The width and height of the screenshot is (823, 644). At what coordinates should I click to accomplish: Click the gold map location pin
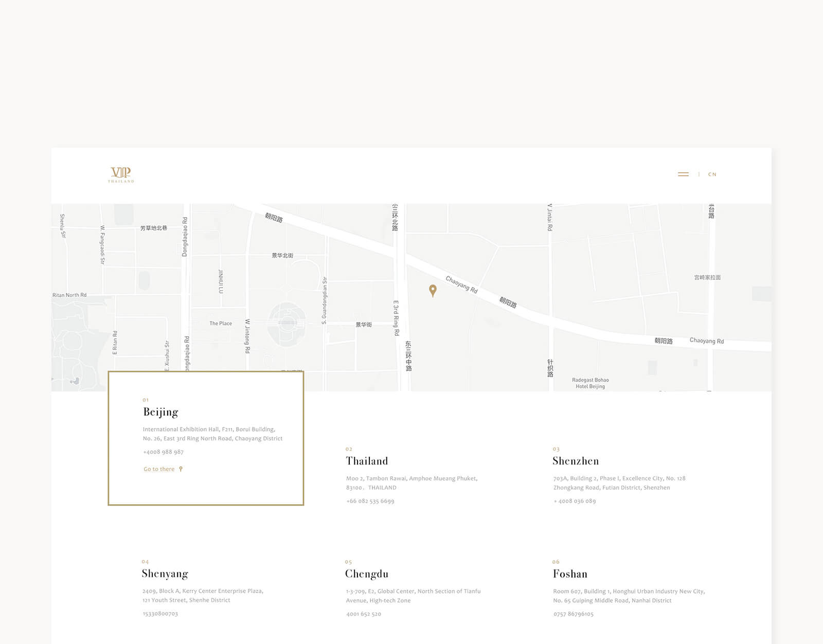point(433,291)
